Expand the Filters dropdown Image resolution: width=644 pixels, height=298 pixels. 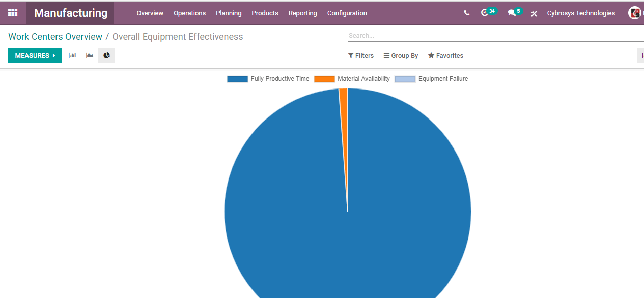click(361, 56)
